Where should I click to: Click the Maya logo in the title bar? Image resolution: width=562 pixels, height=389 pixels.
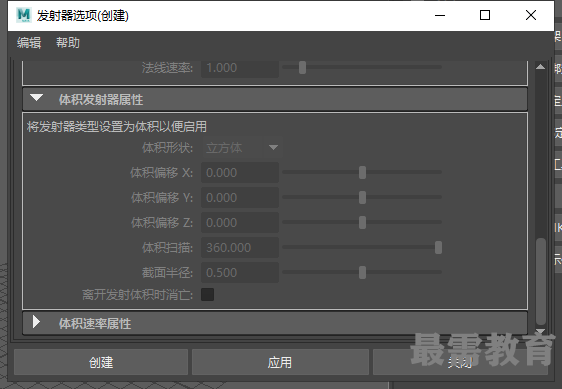click(x=24, y=15)
